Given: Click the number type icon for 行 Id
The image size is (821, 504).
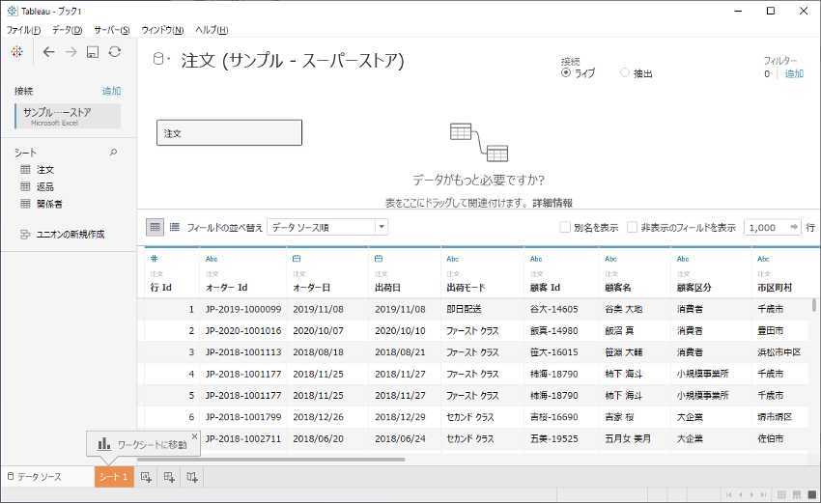Looking at the screenshot, I should point(154,259).
